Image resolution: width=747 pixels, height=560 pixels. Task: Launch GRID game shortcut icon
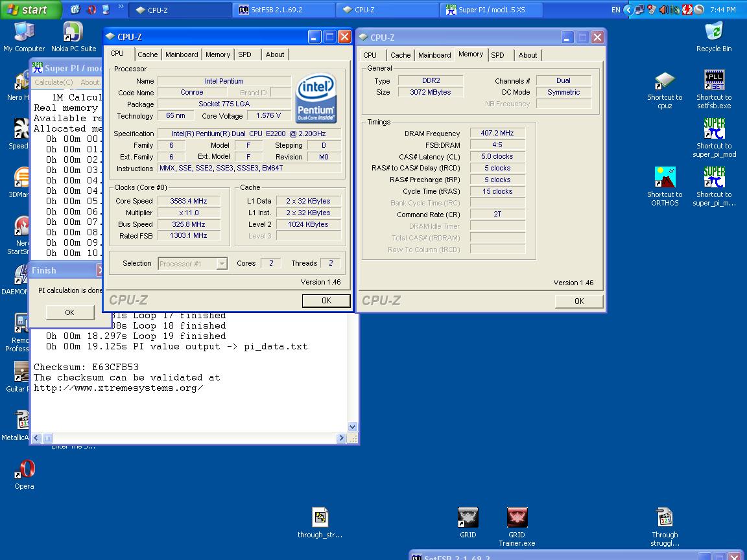tap(468, 523)
